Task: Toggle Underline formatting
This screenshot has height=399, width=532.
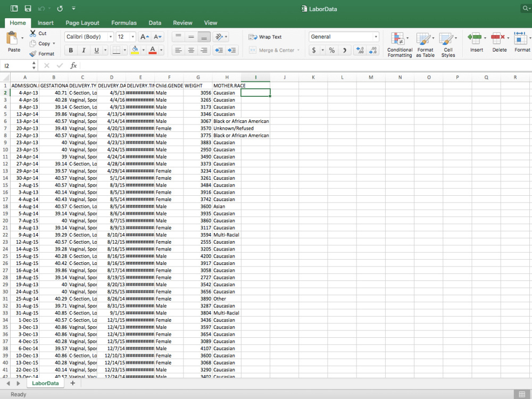Action: [96, 50]
